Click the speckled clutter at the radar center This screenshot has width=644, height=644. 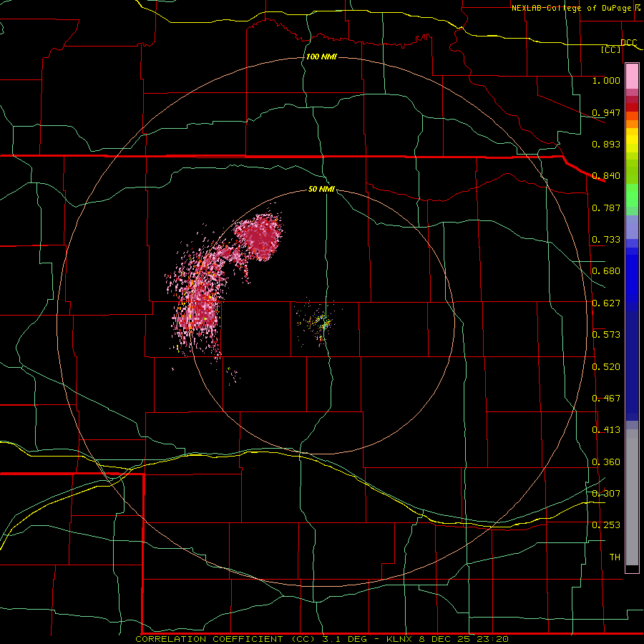pyautogui.click(x=321, y=323)
